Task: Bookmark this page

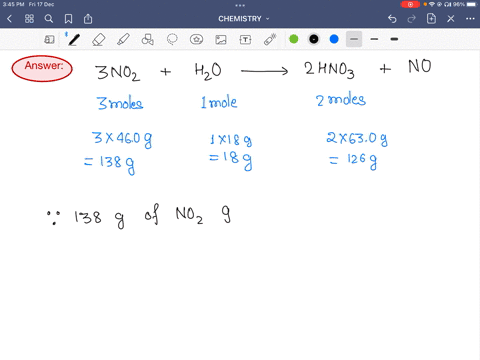Action: (x=68, y=19)
